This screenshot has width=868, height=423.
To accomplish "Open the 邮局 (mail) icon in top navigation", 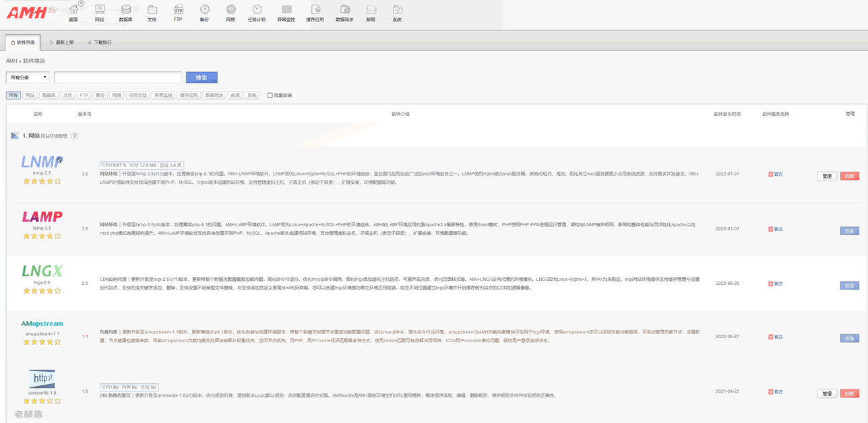I will click(x=371, y=12).
